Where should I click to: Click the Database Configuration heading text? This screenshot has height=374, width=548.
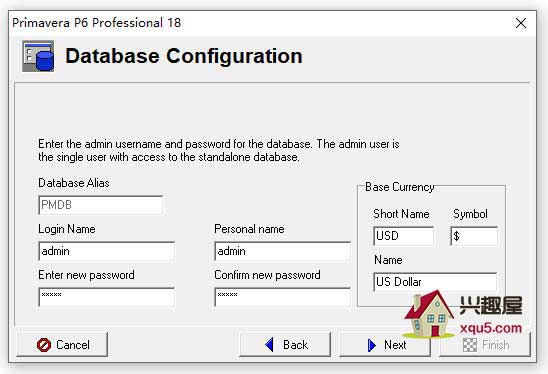pyautogui.click(x=184, y=56)
